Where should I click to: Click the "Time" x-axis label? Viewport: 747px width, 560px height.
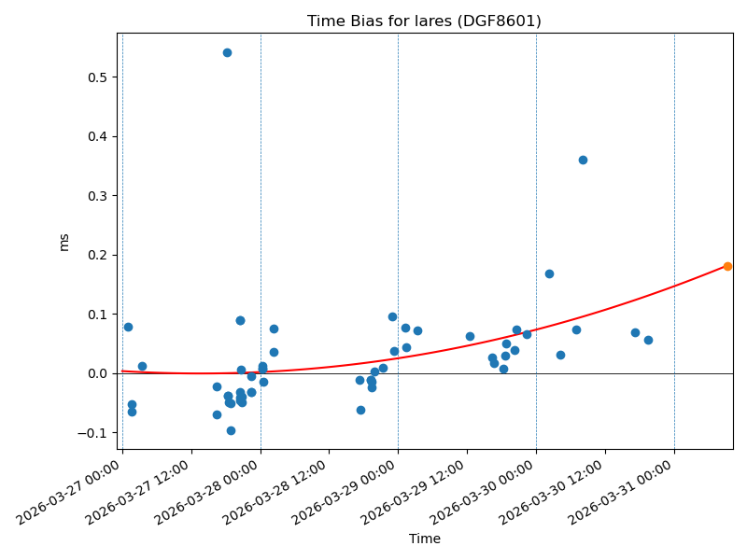pos(424,539)
